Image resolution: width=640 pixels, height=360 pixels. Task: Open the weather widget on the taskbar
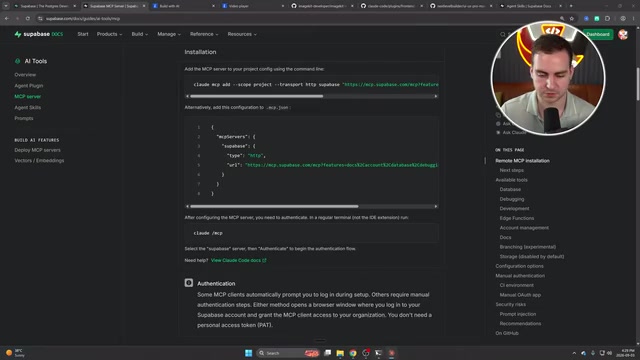point(15,353)
